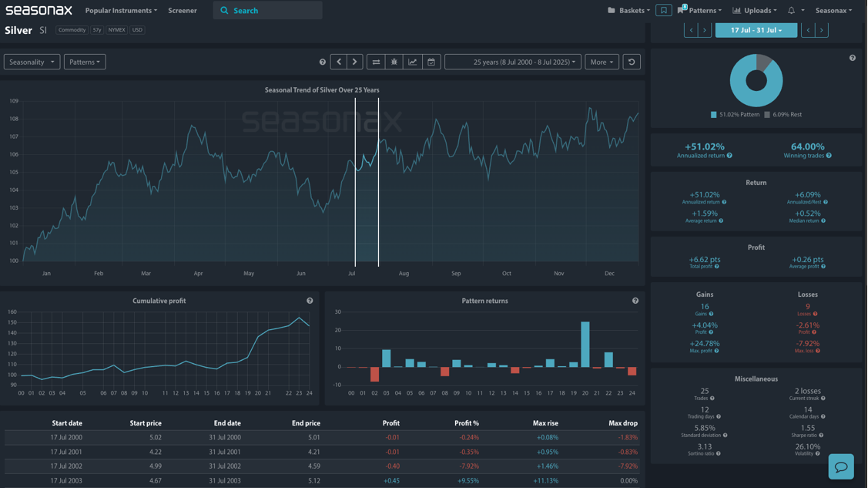The image size is (868, 488).
Task: Click the help icon next to Average profit
Action: (823, 267)
